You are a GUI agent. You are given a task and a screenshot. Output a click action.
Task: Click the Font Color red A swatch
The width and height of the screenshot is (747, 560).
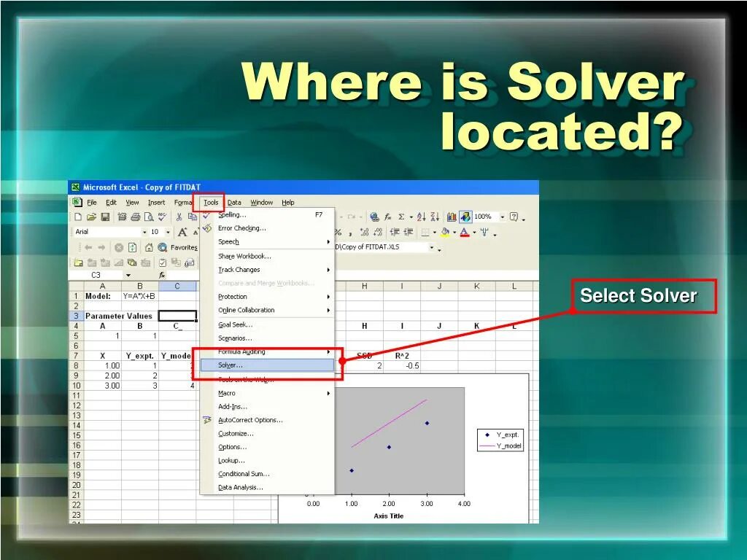click(465, 233)
